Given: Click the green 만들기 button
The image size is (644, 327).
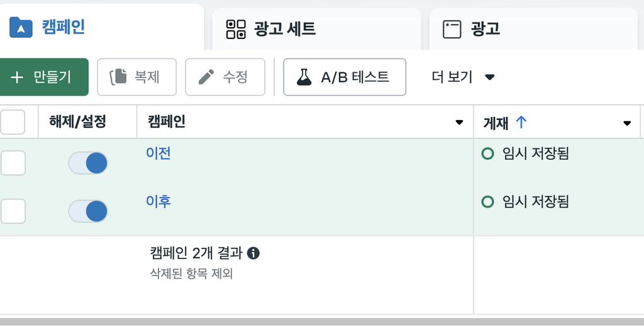Looking at the screenshot, I should [x=43, y=77].
